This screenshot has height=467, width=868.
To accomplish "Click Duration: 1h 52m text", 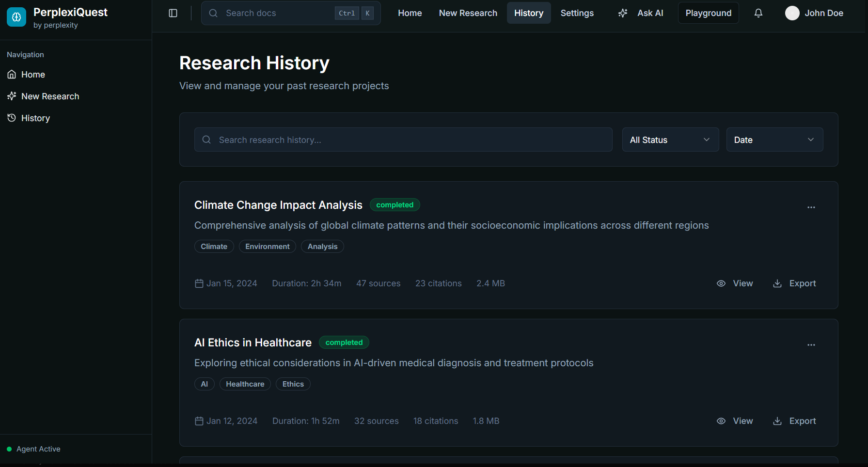I will (x=306, y=421).
